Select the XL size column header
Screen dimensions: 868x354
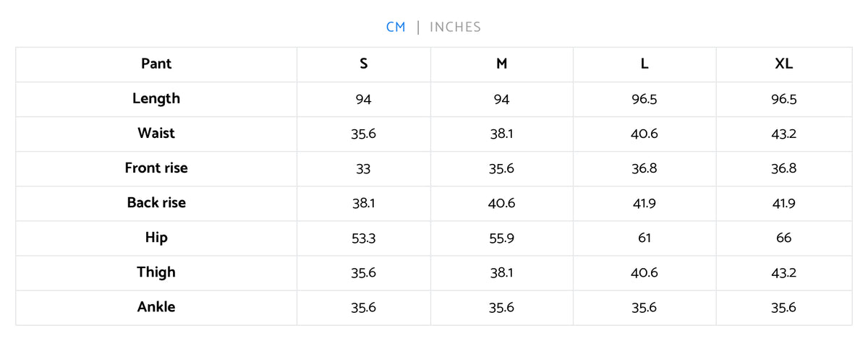tap(784, 64)
